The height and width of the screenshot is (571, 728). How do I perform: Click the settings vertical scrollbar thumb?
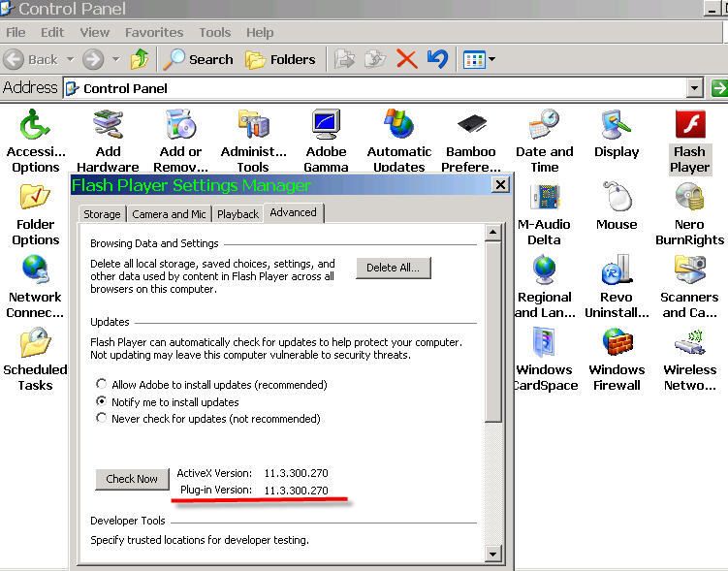pos(492,332)
